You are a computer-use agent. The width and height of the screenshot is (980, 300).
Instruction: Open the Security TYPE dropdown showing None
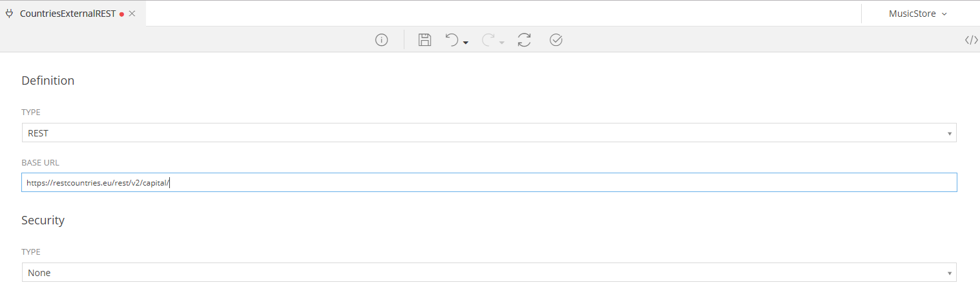[x=489, y=273]
